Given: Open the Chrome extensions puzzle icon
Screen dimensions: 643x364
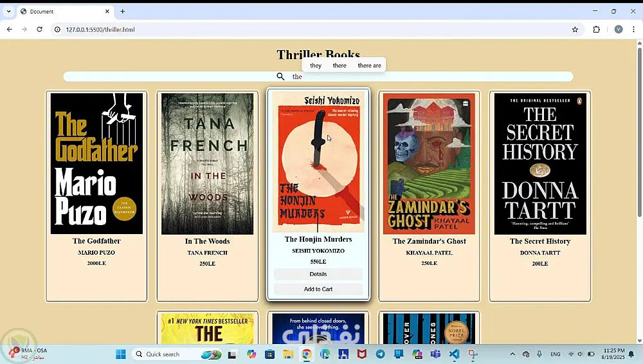Looking at the screenshot, I should [x=596, y=30].
